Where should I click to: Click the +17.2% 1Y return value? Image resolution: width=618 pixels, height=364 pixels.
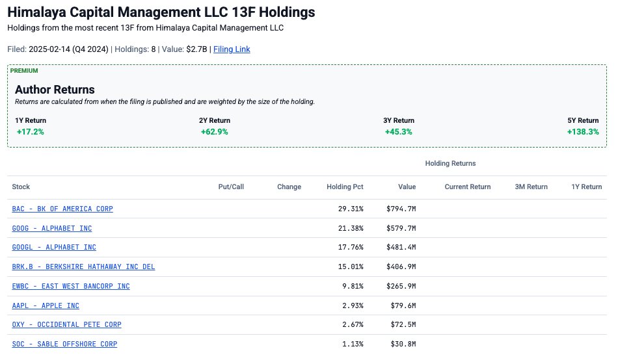(x=31, y=132)
